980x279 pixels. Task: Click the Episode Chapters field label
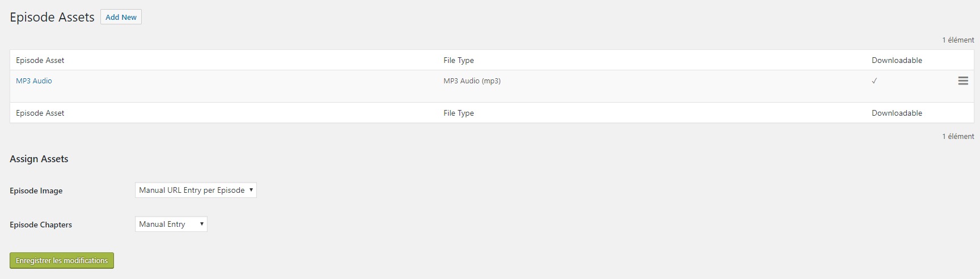41,225
